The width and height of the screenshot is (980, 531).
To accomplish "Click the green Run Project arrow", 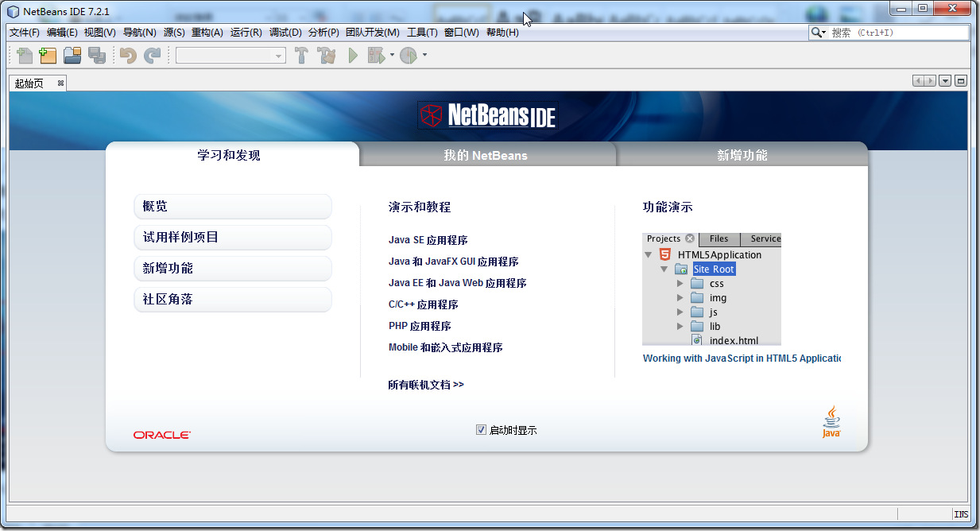I will tap(354, 56).
